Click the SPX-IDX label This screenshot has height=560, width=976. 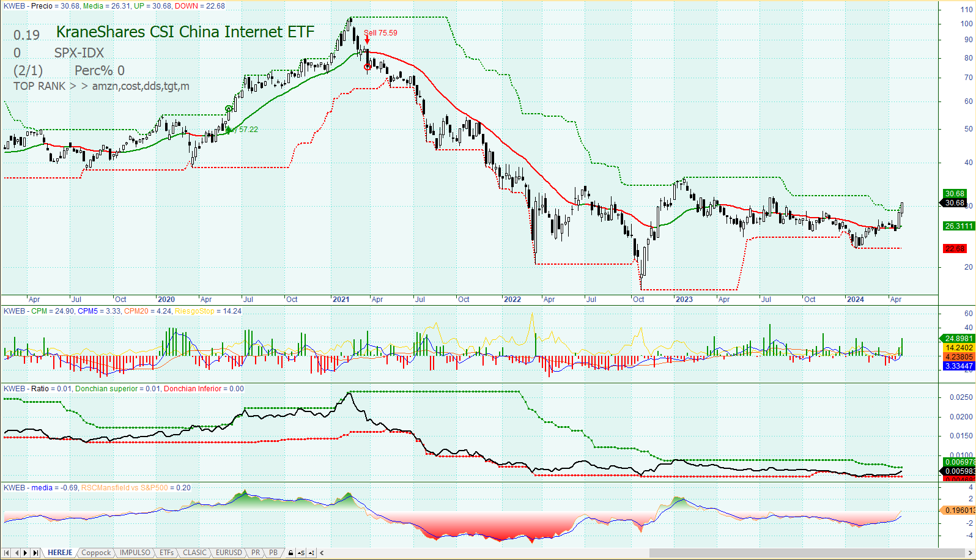click(79, 53)
